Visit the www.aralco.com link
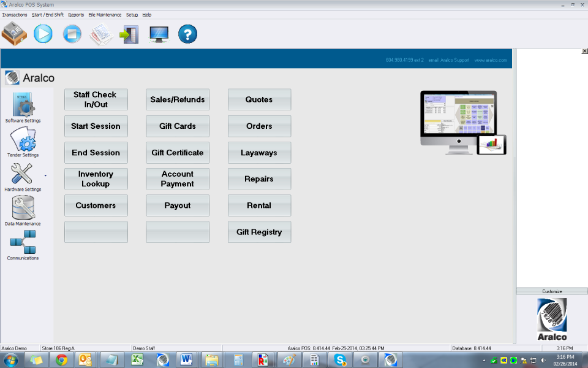588x368 pixels. point(492,60)
